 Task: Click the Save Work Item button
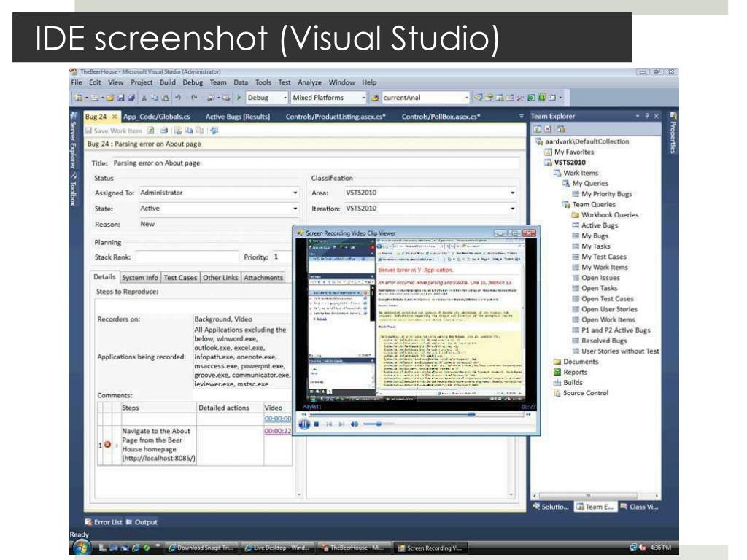pyautogui.click(x=113, y=131)
